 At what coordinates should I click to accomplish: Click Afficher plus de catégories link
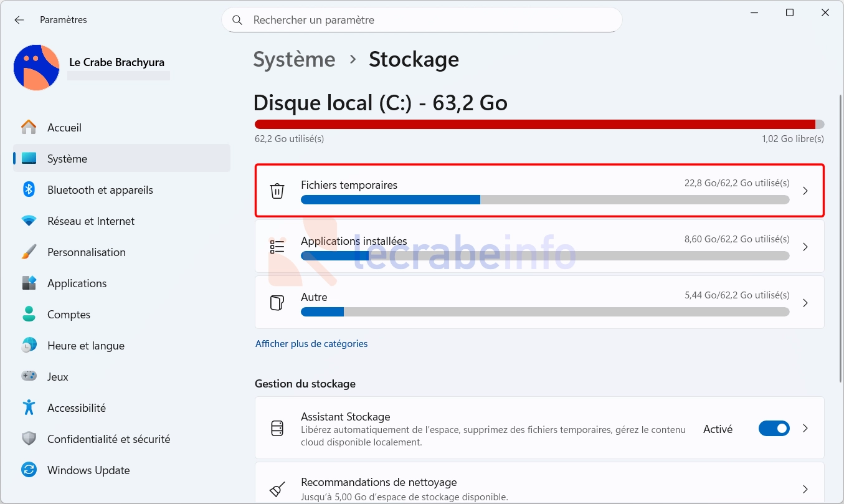click(311, 344)
